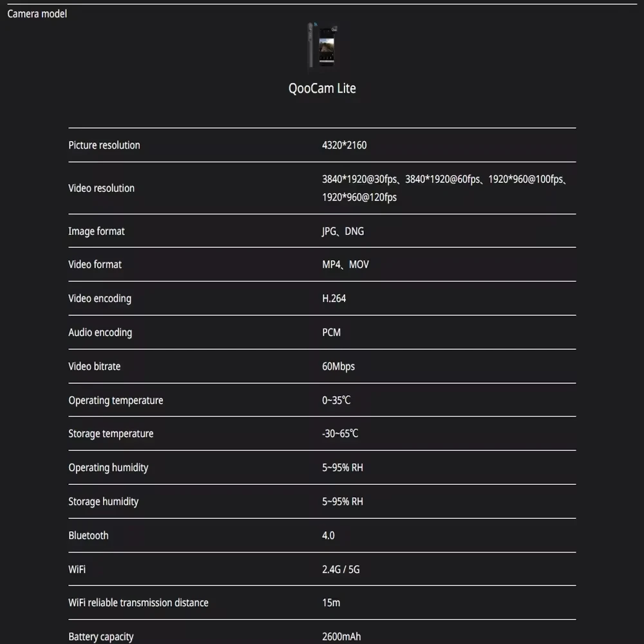
Task: Click the Camera model heading
Action: coord(37,14)
